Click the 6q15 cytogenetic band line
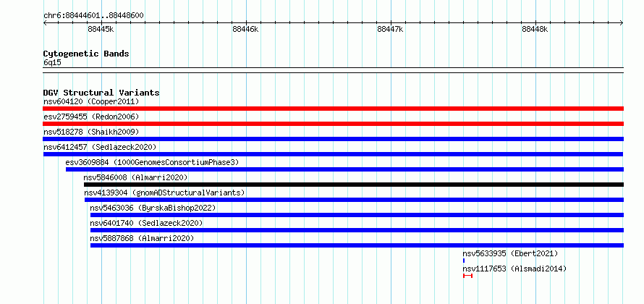644x304 pixels. (333, 70)
